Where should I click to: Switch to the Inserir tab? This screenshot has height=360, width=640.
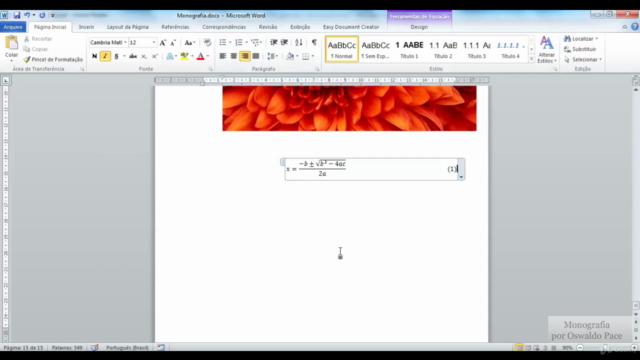[x=87, y=27]
